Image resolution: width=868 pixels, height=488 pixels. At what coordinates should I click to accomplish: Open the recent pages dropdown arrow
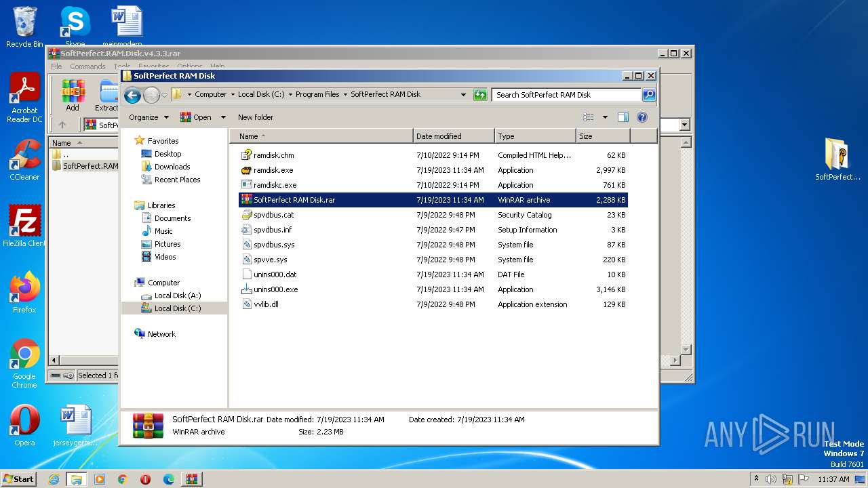click(164, 95)
